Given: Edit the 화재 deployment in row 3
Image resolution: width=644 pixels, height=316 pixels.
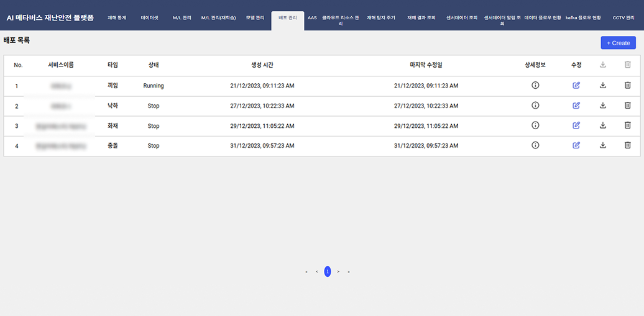Looking at the screenshot, I should point(576,125).
